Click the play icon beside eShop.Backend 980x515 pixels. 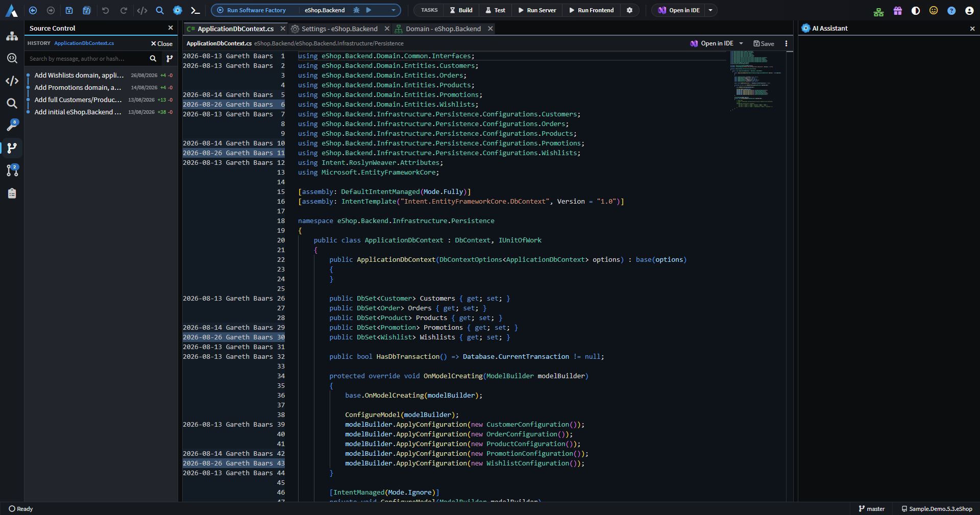[x=369, y=10]
